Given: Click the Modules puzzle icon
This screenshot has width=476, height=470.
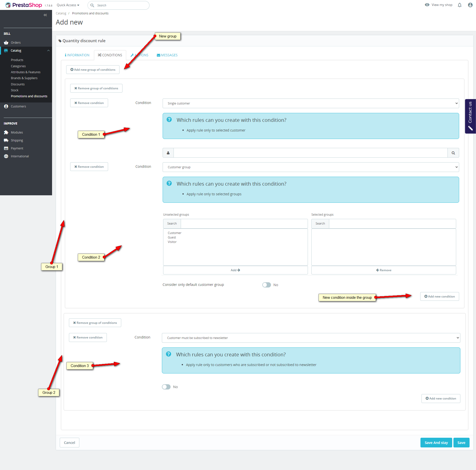Looking at the screenshot, I should point(6,133).
